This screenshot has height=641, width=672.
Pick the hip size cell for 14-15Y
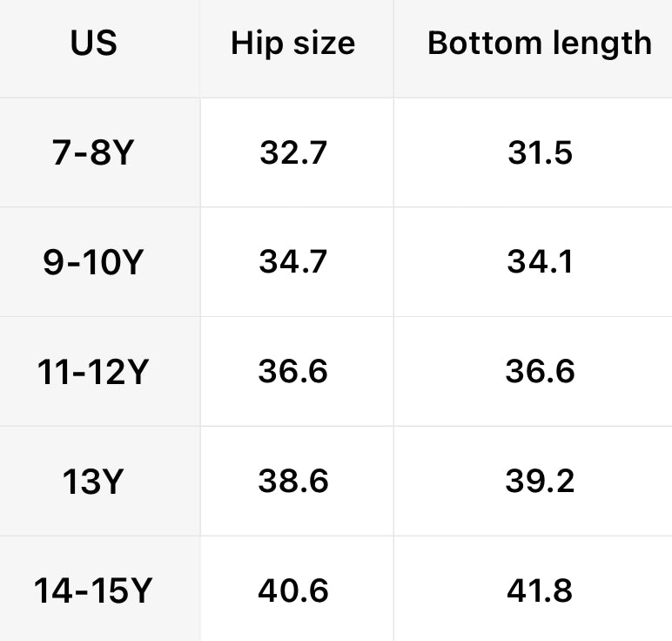(x=292, y=591)
